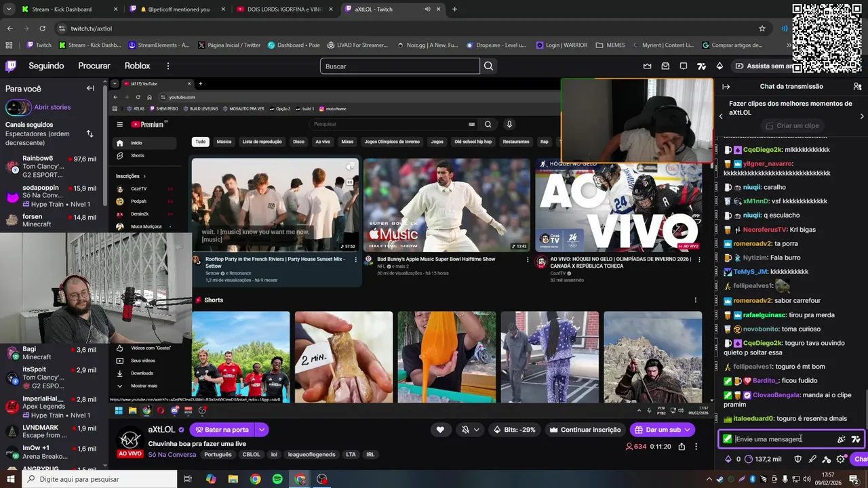The image size is (868, 488).
Task: Submit the Twitch search with the magnifier
Action: pyautogui.click(x=488, y=66)
